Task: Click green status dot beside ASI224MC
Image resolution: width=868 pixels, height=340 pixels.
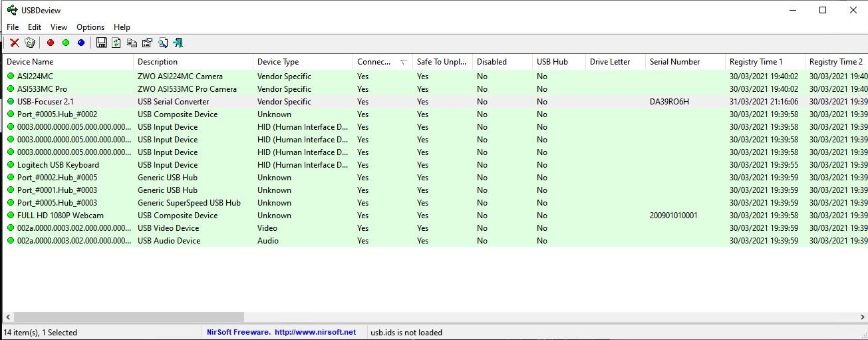Action: point(11,77)
